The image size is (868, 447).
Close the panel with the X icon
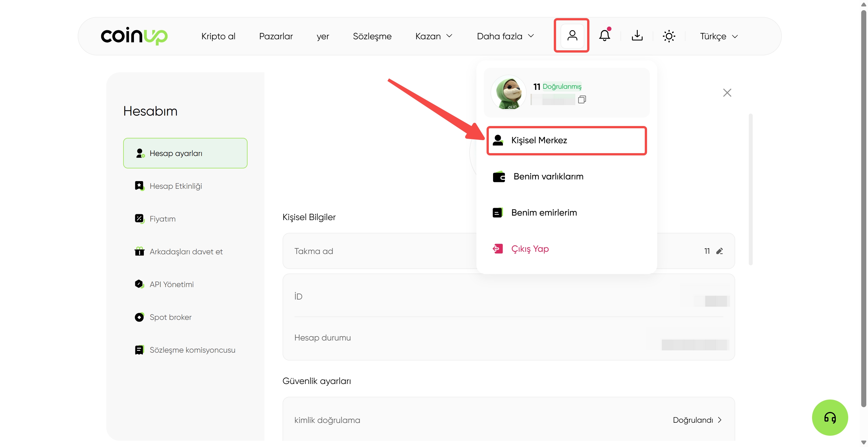click(x=727, y=93)
